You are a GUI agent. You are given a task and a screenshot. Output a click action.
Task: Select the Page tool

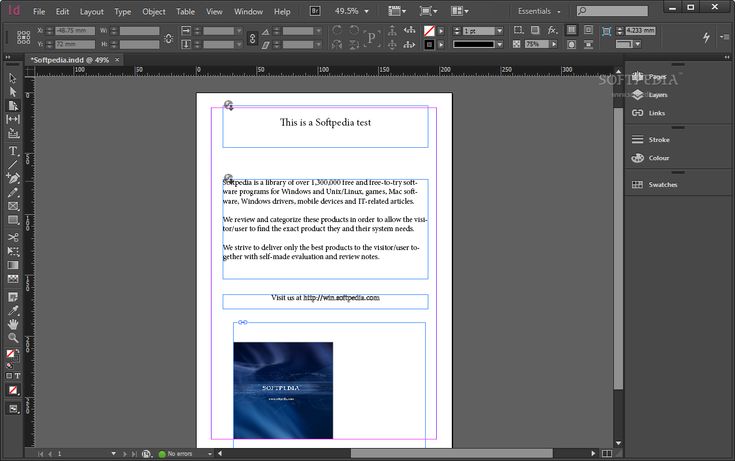(x=13, y=106)
